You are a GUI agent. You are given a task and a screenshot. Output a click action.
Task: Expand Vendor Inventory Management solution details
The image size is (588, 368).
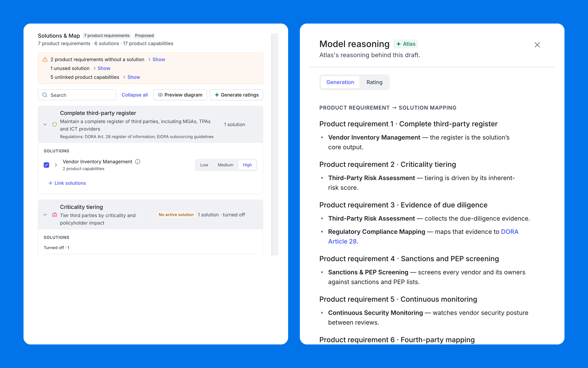click(56, 165)
